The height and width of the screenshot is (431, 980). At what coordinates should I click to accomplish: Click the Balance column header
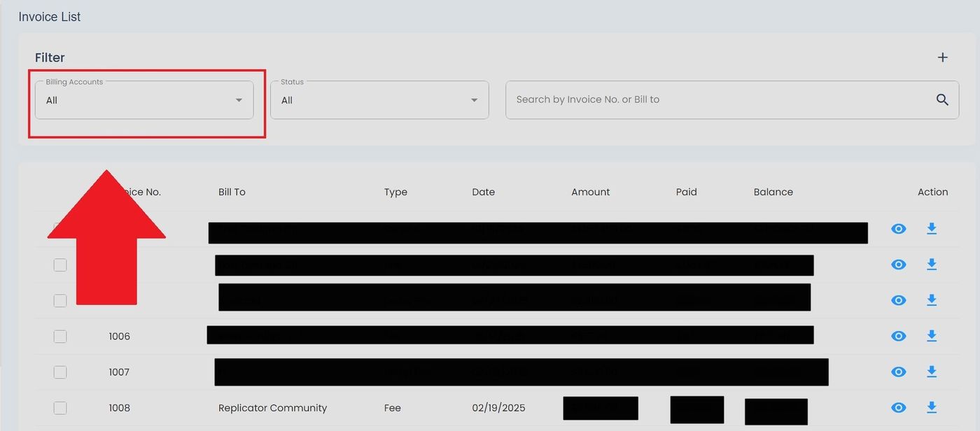(x=773, y=192)
